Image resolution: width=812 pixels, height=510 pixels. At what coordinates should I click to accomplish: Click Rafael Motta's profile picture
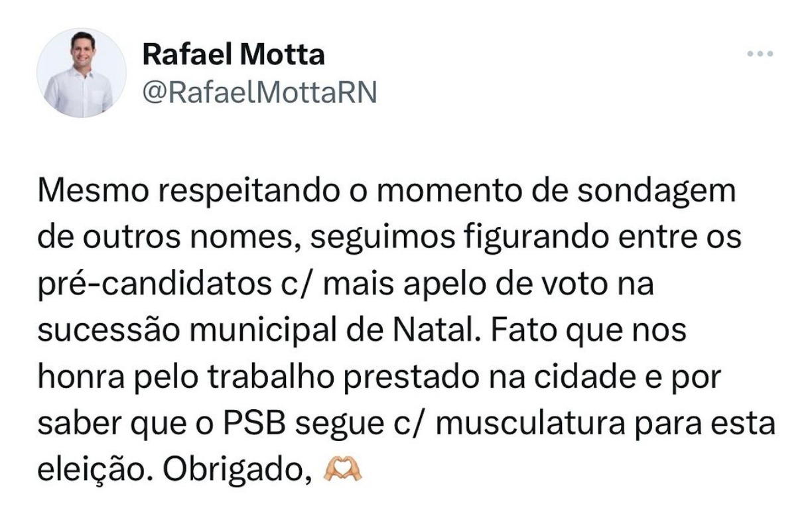[x=82, y=73]
